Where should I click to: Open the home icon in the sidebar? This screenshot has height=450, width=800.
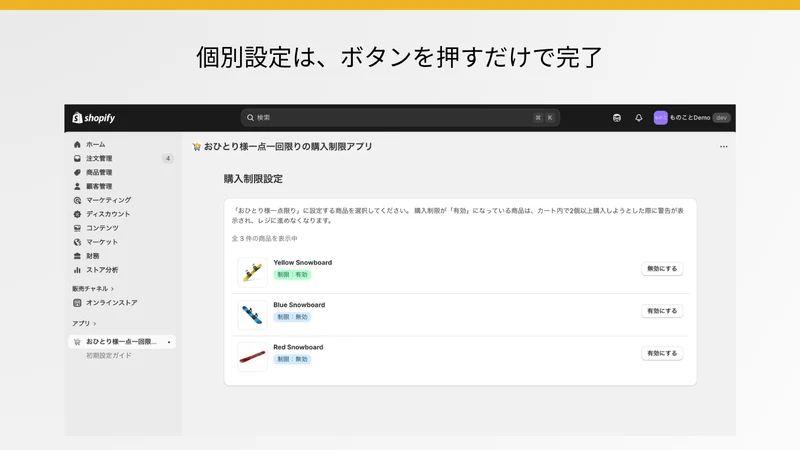point(77,144)
